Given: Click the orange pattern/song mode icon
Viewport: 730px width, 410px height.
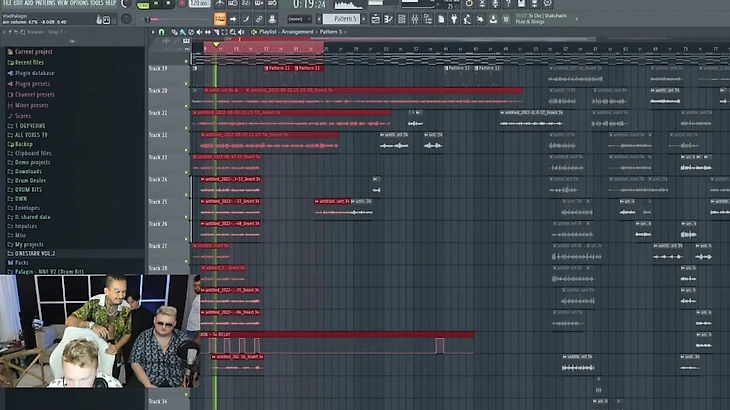Looking at the screenshot, I should pos(219,18).
